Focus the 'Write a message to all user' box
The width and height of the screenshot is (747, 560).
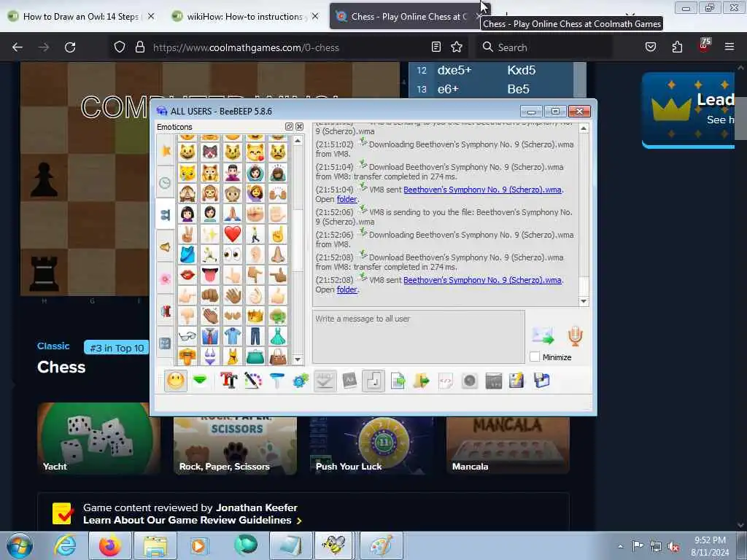418,337
